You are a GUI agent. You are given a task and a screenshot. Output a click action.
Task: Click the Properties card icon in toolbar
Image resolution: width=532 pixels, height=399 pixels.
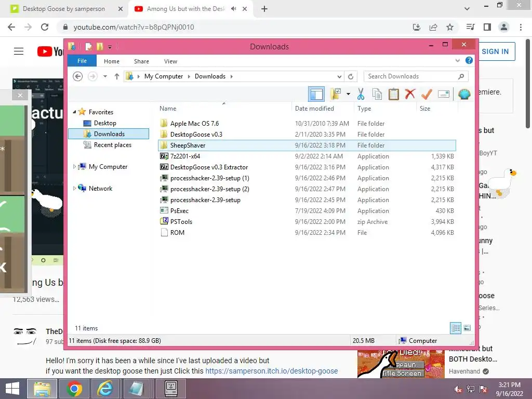click(x=444, y=94)
